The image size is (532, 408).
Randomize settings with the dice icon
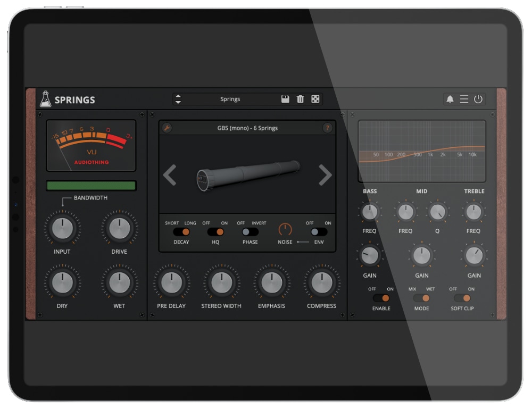point(315,99)
